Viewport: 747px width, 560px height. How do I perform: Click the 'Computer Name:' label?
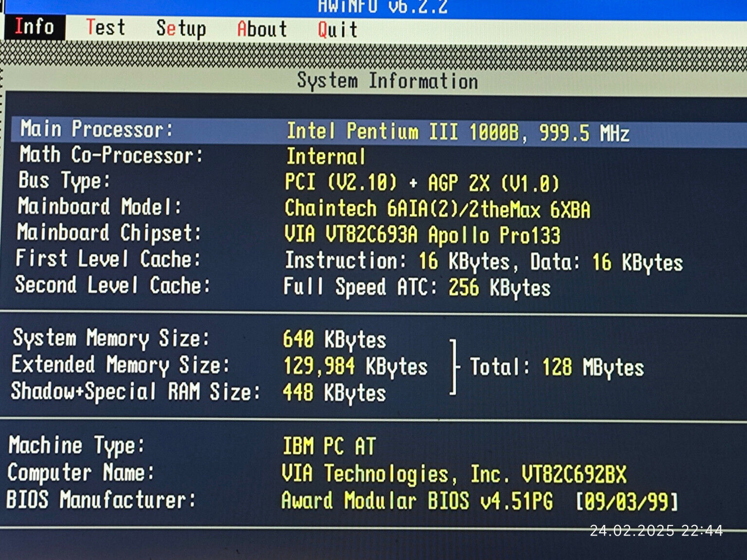pos(81,473)
